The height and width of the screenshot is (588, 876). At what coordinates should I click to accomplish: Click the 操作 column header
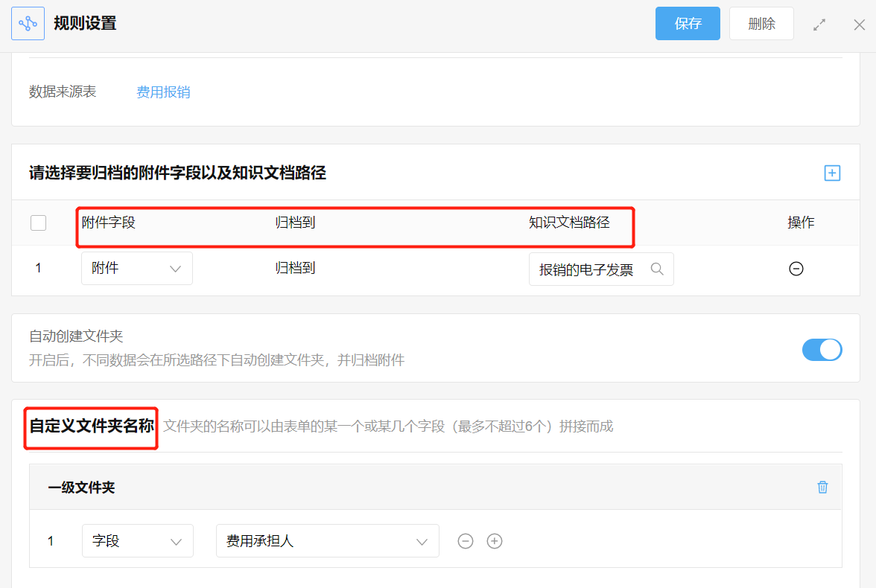[801, 223]
